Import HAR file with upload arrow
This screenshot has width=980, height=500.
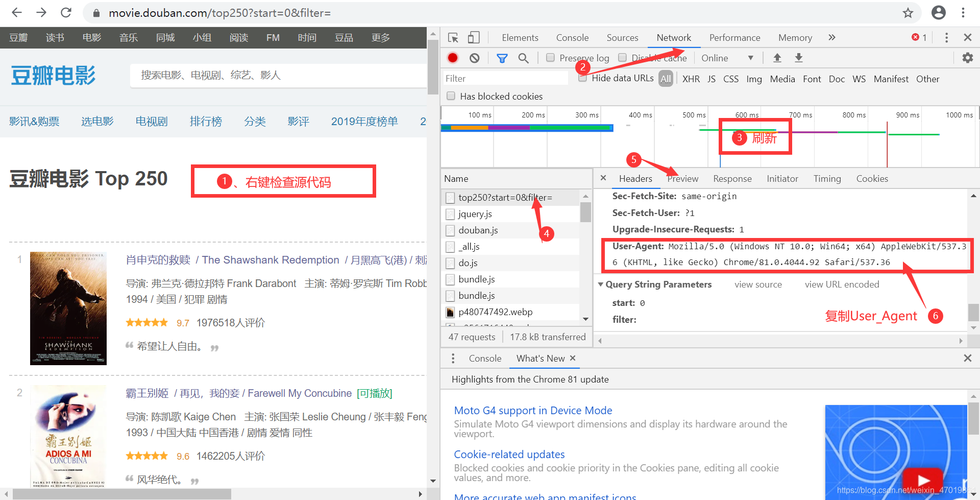click(x=777, y=58)
